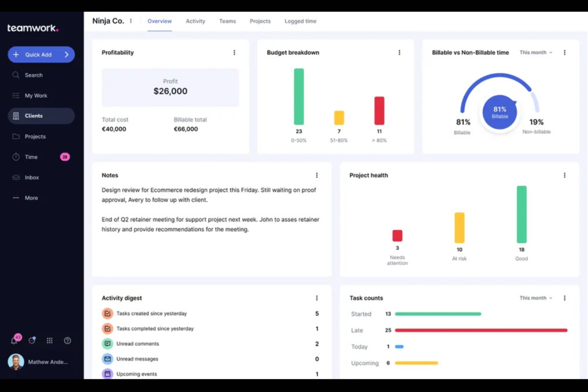Open the three-dot menu next to Ninja Co.
This screenshot has height=392, width=588.
(x=131, y=21)
